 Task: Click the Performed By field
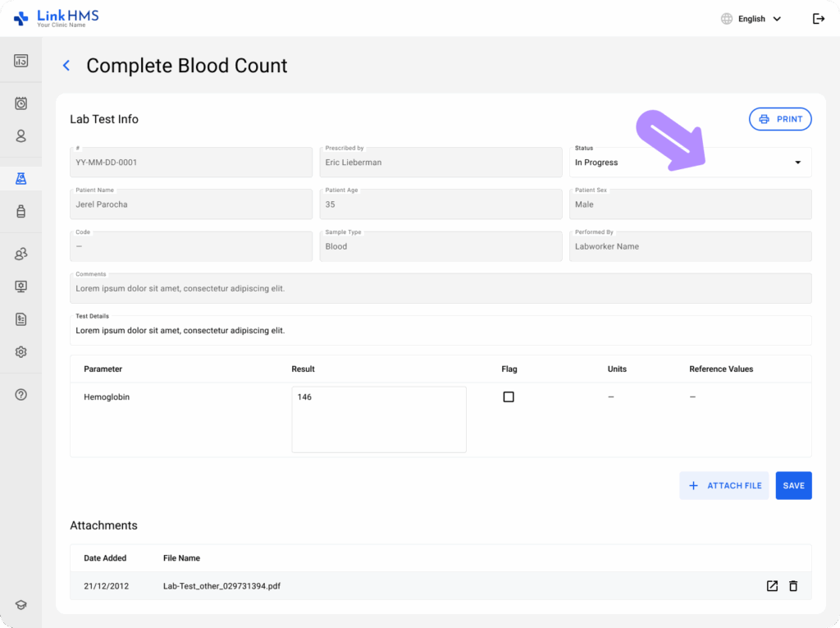(690, 246)
